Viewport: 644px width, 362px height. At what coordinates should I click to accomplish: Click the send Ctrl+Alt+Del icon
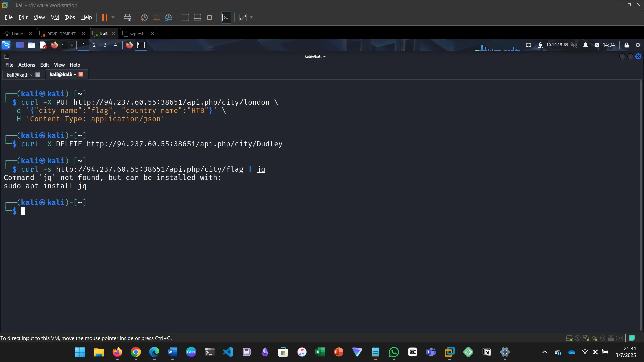coord(127,17)
